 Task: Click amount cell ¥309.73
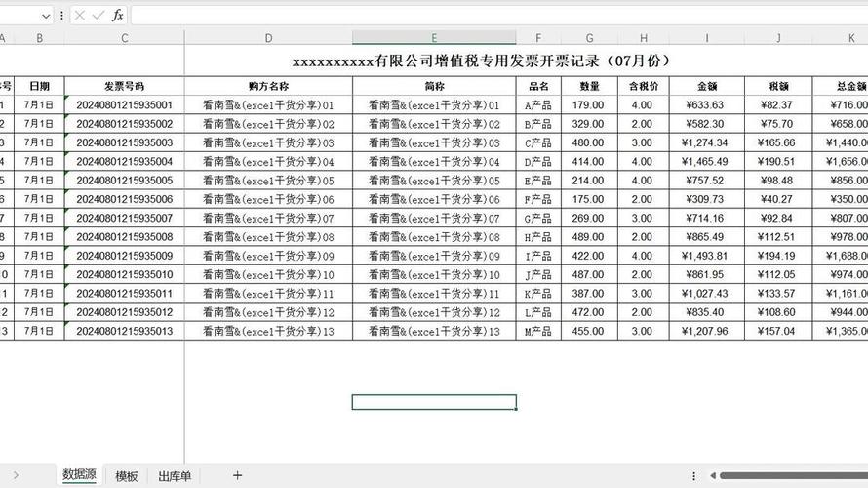point(707,199)
